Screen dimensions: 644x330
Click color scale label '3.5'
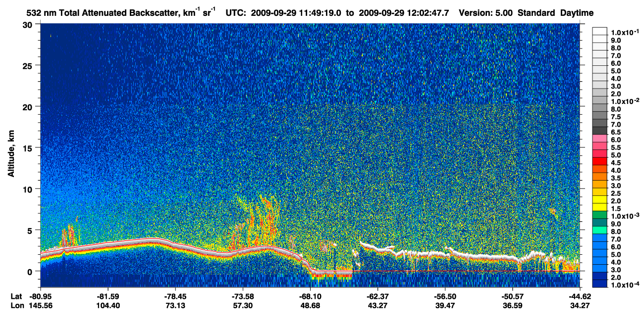[x=616, y=178]
